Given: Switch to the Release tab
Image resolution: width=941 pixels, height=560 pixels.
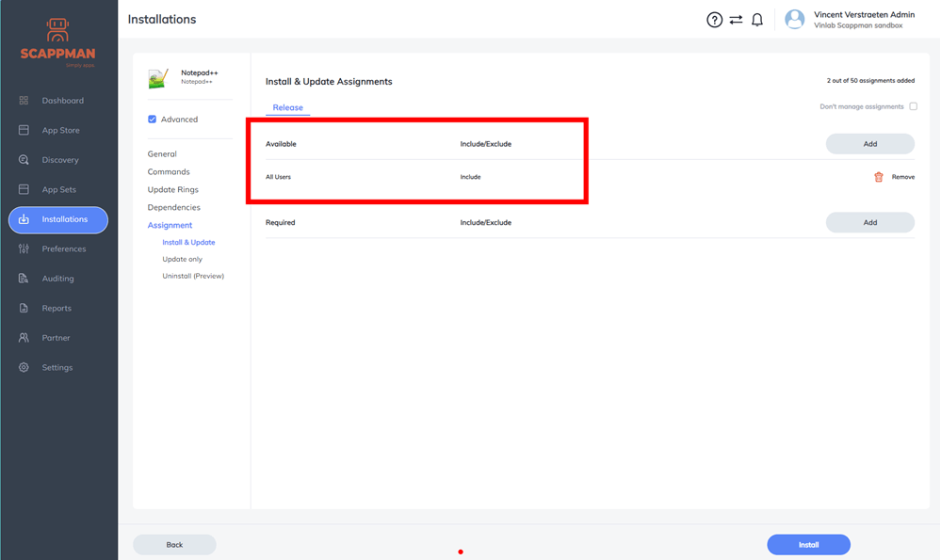Looking at the screenshot, I should (288, 107).
